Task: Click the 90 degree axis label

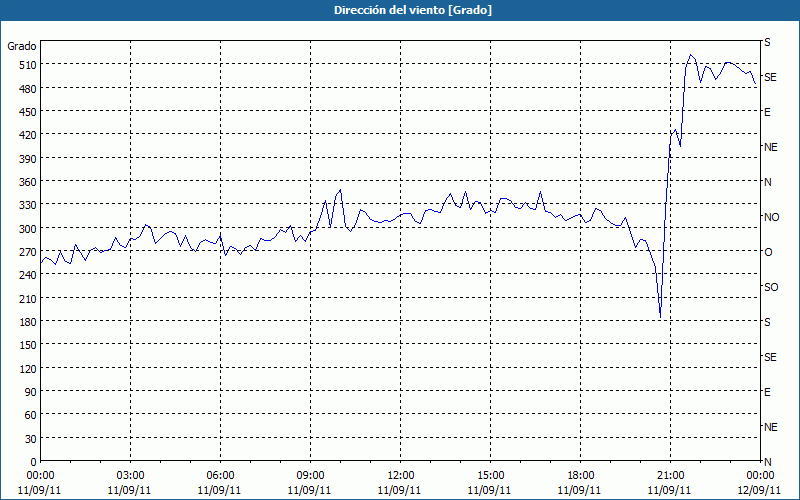Action: 31,392
